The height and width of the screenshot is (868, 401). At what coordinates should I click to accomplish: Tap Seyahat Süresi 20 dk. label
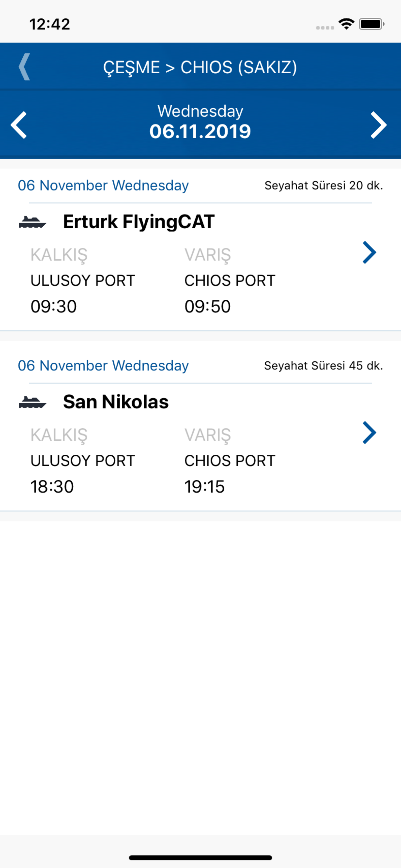click(x=324, y=185)
